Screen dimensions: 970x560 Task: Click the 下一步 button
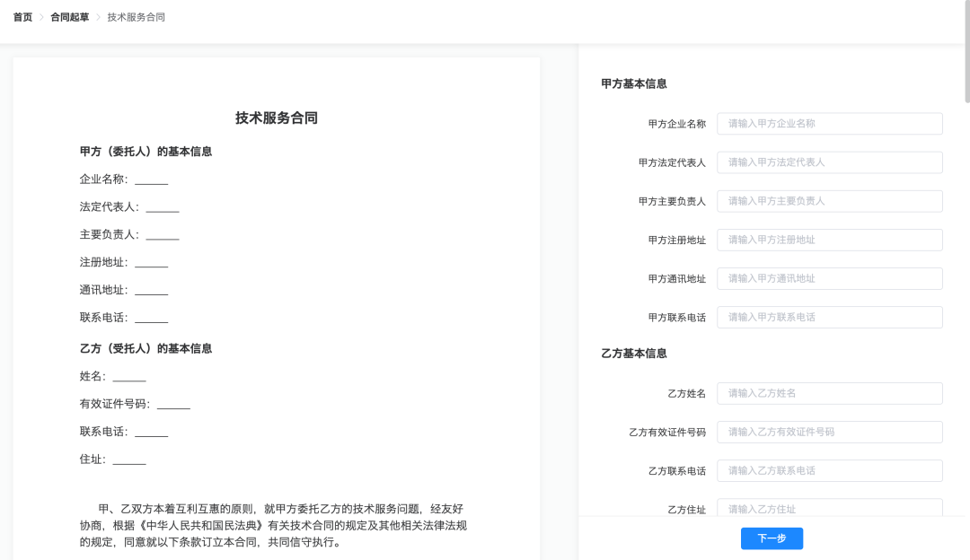772,538
